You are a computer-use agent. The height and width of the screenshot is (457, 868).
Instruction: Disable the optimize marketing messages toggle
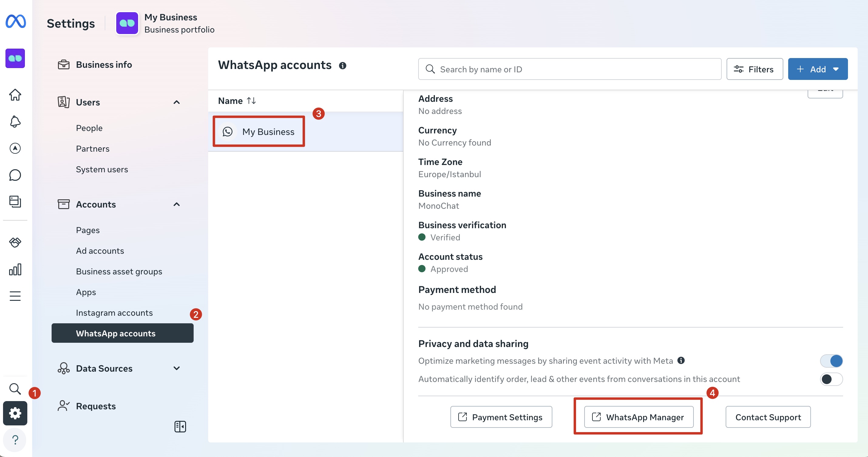pyautogui.click(x=831, y=361)
